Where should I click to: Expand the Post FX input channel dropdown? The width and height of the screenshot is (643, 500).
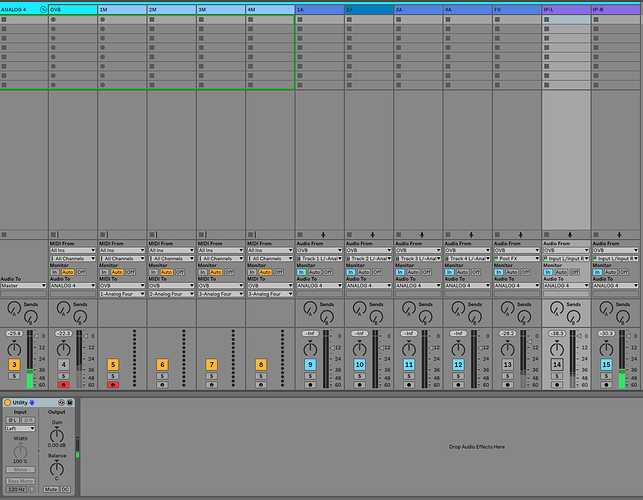click(517, 258)
